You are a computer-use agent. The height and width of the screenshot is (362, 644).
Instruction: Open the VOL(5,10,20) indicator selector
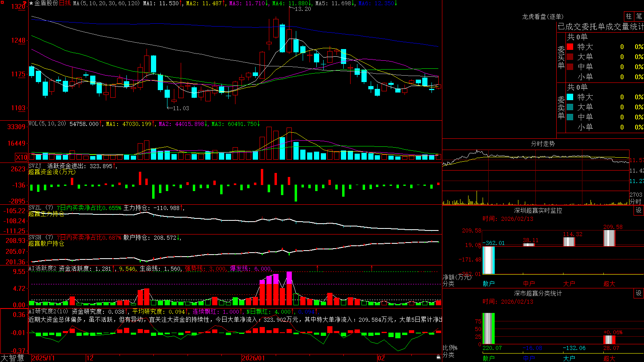[x=47, y=124]
